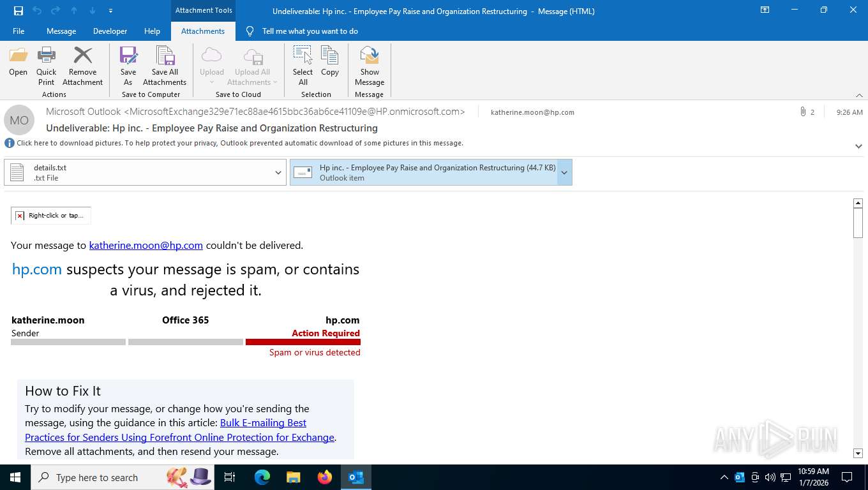Image resolution: width=868 pixels, height=490 pixels.
Task: Select the Hp inc. Employee Pay Raise attachment
Action: [x=424, y=172]
